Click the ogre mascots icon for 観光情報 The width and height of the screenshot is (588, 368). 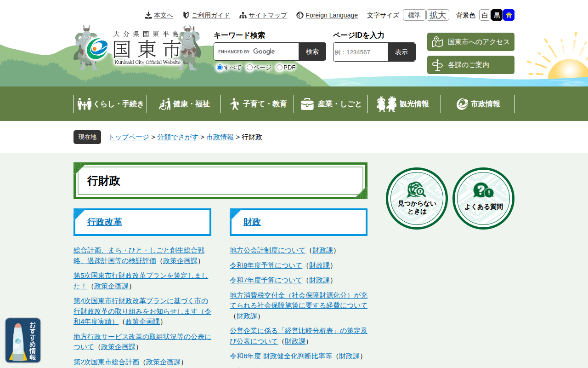point(386,104)
